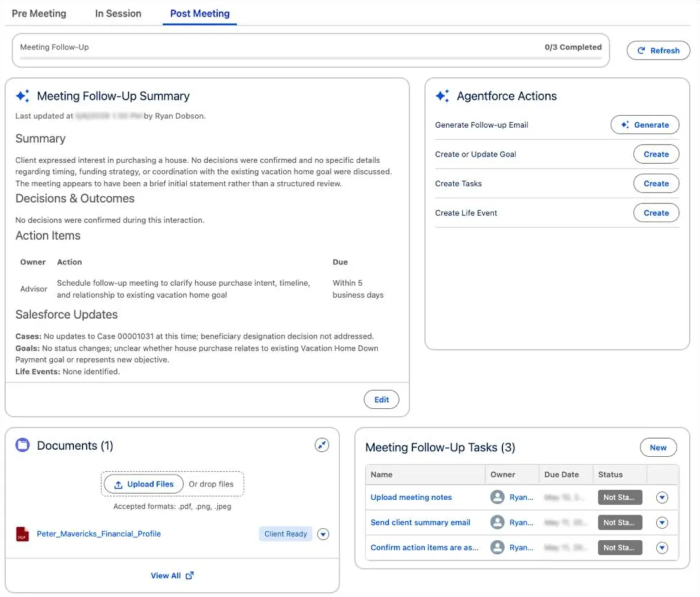The height and width of the screenshot is (597, 700).
Task: Open the Upload meeting notes task
Action: point(411,497)
